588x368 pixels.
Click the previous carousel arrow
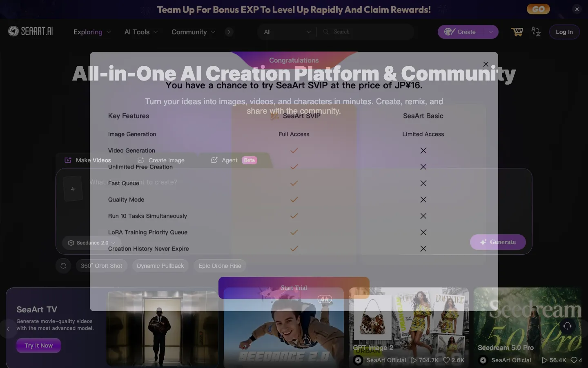point(8,328)
